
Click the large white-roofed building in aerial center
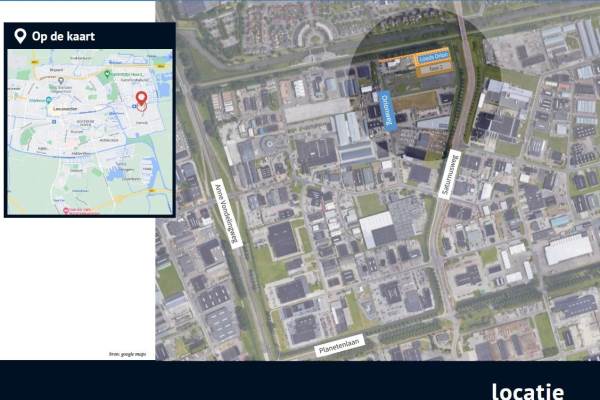[377, 229]
